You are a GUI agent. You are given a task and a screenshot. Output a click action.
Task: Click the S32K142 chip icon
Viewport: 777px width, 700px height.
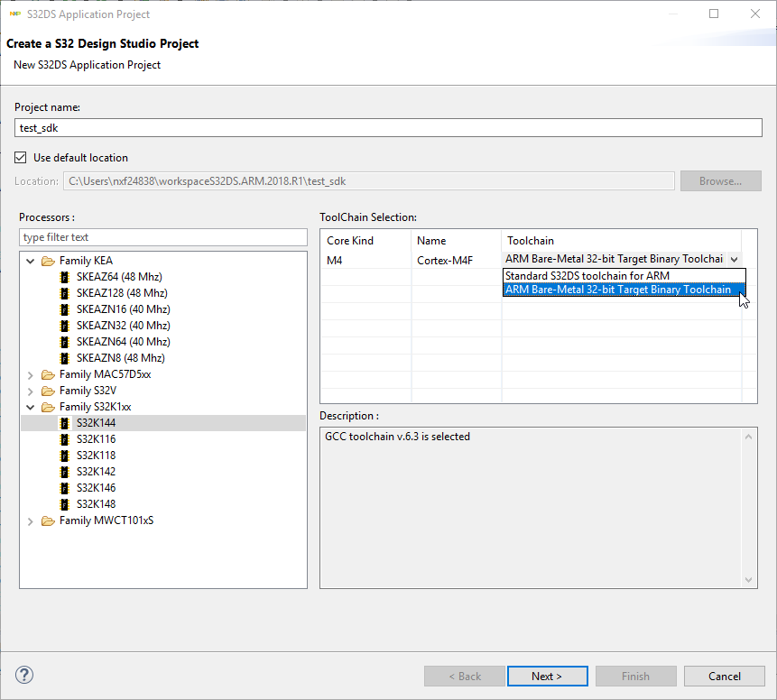64,472
